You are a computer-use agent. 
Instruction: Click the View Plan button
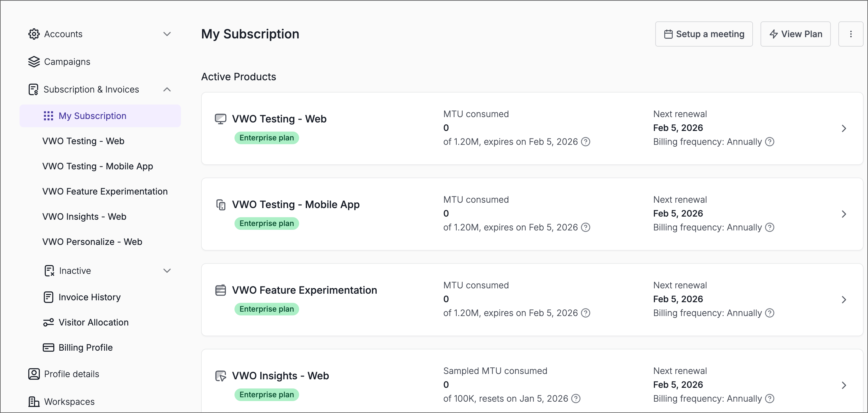pyautogui.click(x=795, y=34)
